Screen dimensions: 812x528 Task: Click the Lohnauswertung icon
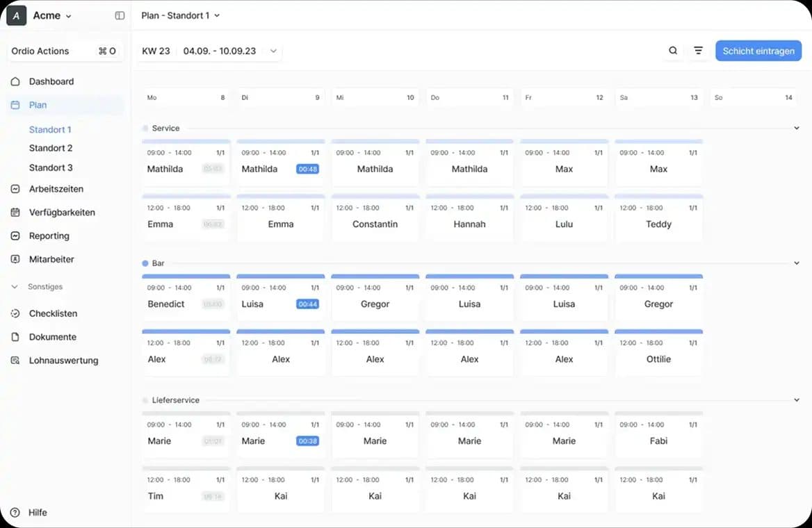click(x=15, y=361)
